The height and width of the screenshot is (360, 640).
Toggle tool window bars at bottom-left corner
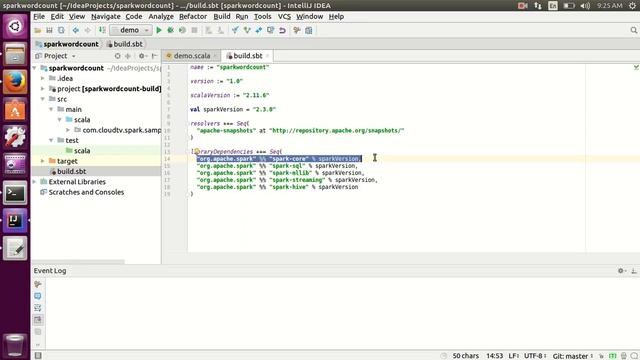click(38, 356)
